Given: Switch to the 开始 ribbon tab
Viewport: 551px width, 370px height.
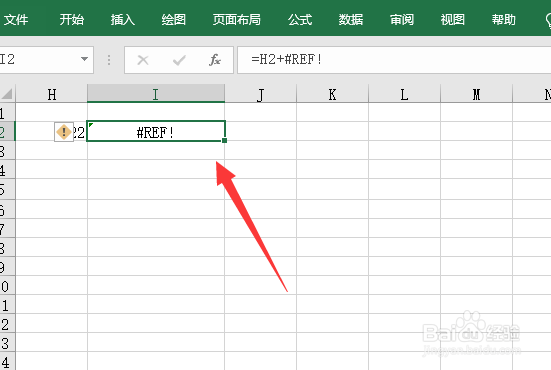Looking at the screenshot, I should point(72,20).
